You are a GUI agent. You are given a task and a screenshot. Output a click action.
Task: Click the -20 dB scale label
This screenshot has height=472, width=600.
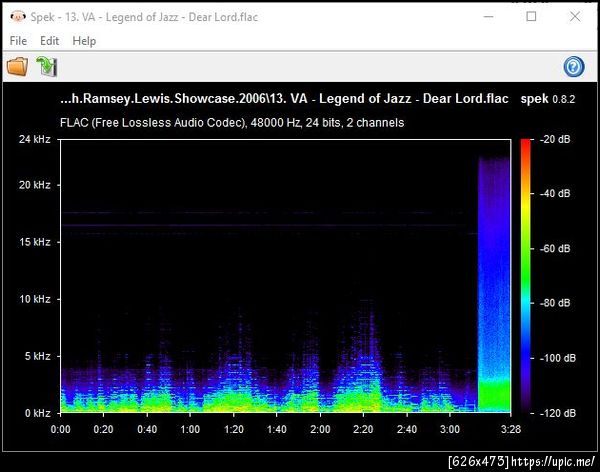click(555, 139)
